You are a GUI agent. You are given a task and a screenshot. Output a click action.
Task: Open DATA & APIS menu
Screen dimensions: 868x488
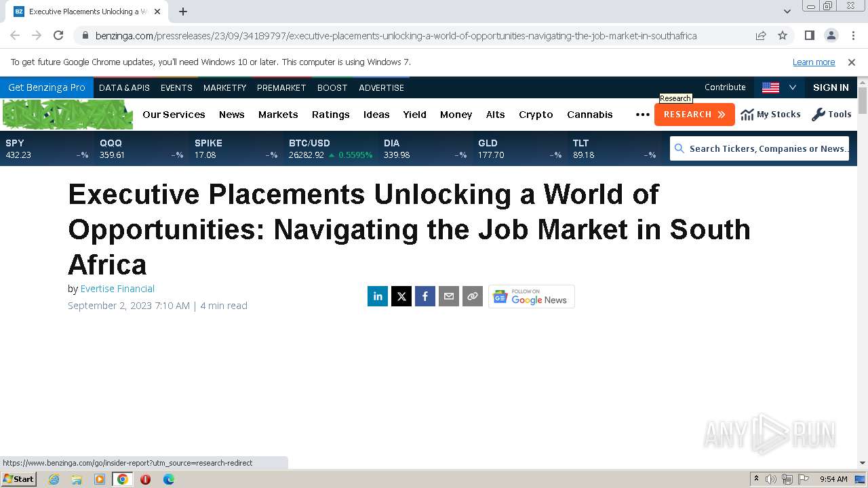click(124, 87)
